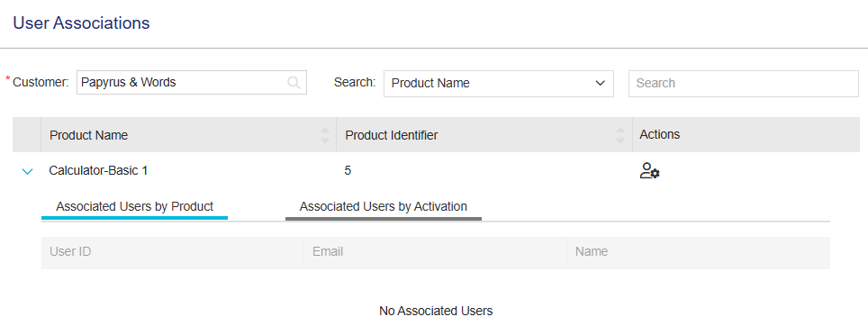Click the magnifier icon in Customer field

point(294,83)
